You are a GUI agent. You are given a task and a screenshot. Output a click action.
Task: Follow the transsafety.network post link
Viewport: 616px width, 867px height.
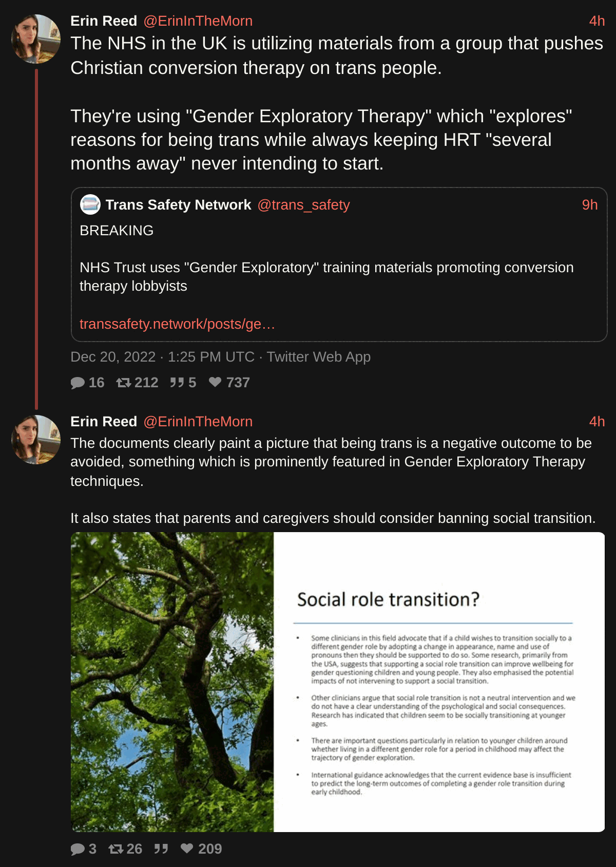coord(177,324)
